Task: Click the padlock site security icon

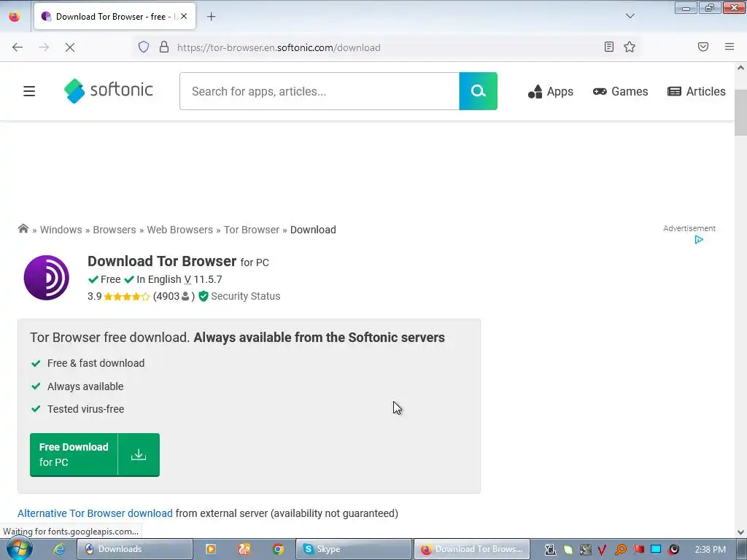Action: point(164,47)
